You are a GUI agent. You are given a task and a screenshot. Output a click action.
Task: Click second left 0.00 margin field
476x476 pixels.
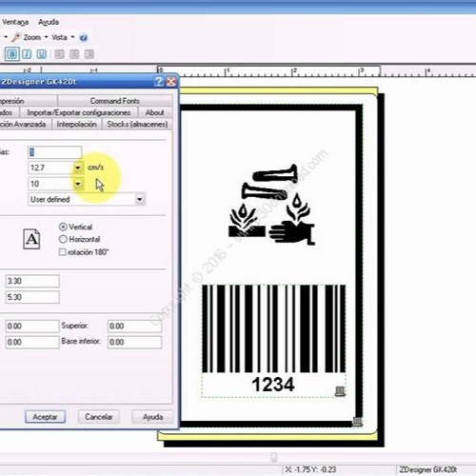coord(32,342)
